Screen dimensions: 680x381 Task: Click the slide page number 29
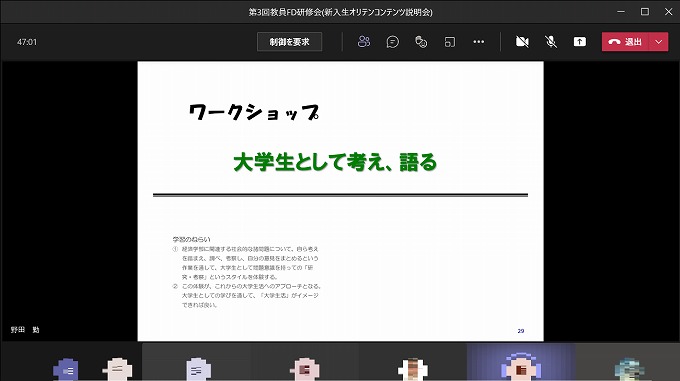[x=521, y=331]
